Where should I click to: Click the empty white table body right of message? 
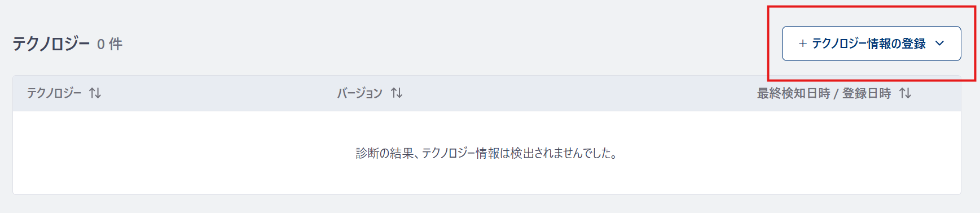(x=790, y=153)
